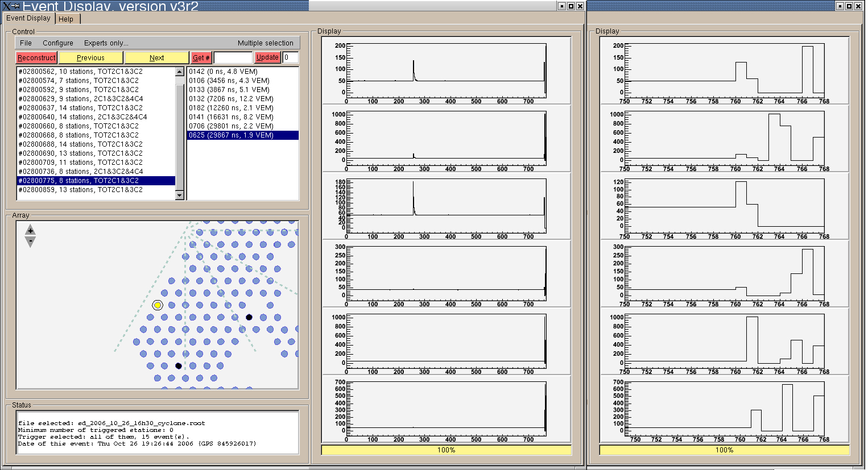Click the Update button
Viewport: 868px width, 470px height.
point(267,57)
